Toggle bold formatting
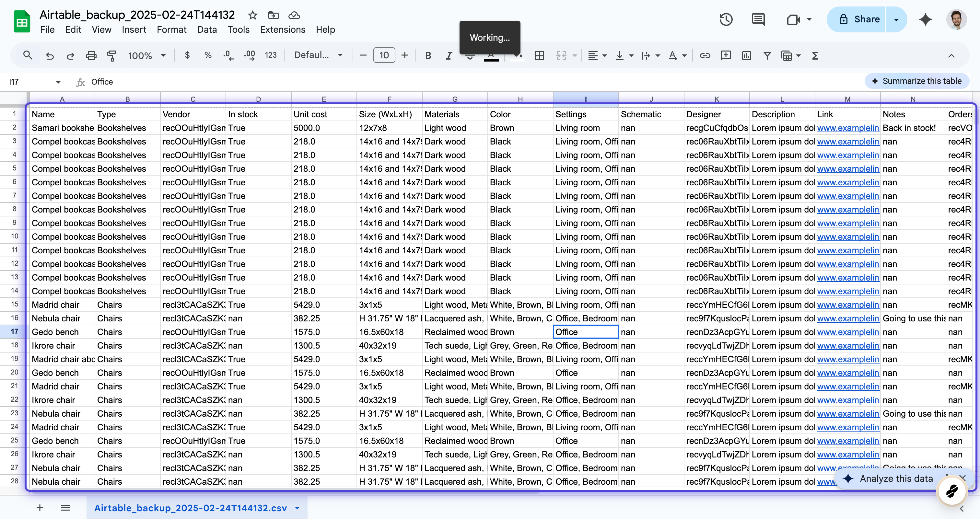Screen dimensions: 980x519 pyautogui.click(x=428, y=56)
